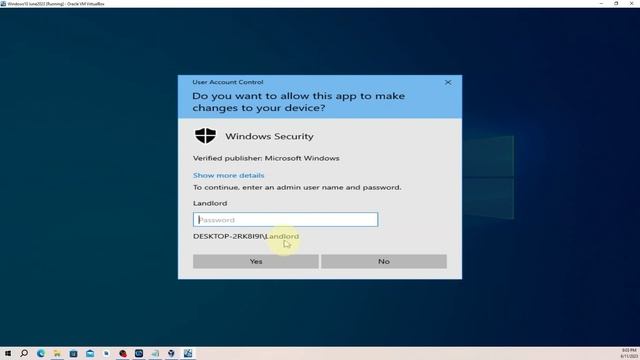The image size is (640, 360).
Task: Open the Windows Start menu
Action: [8, 353]
